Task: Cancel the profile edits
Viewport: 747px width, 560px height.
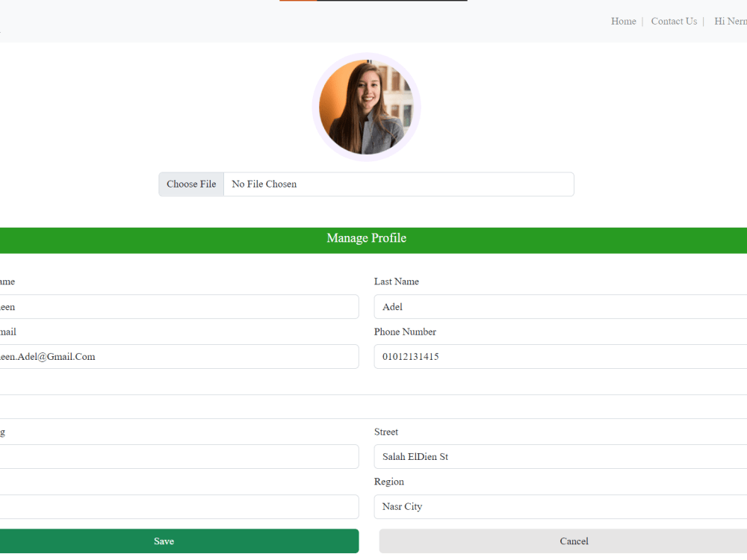Action: (x=563, y=541)
